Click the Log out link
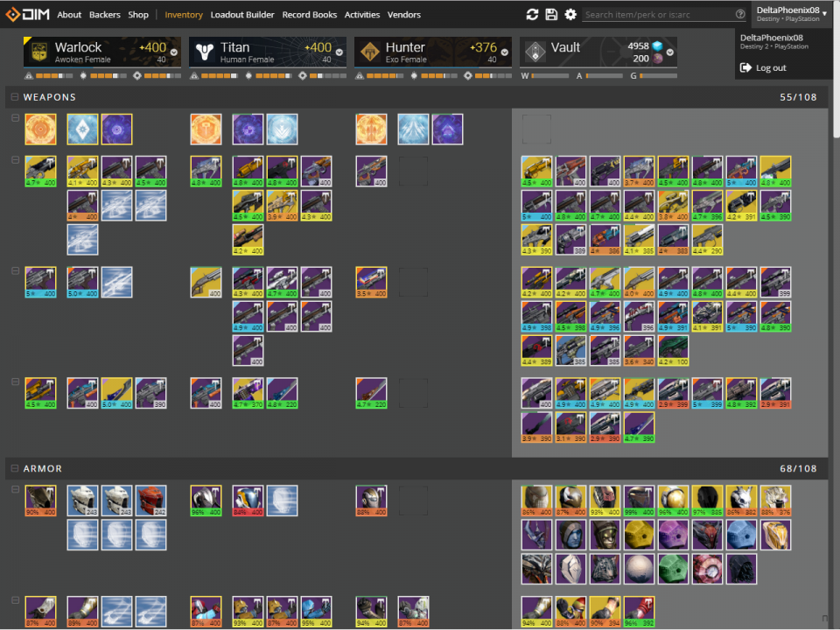 click(x=771, y=67)
